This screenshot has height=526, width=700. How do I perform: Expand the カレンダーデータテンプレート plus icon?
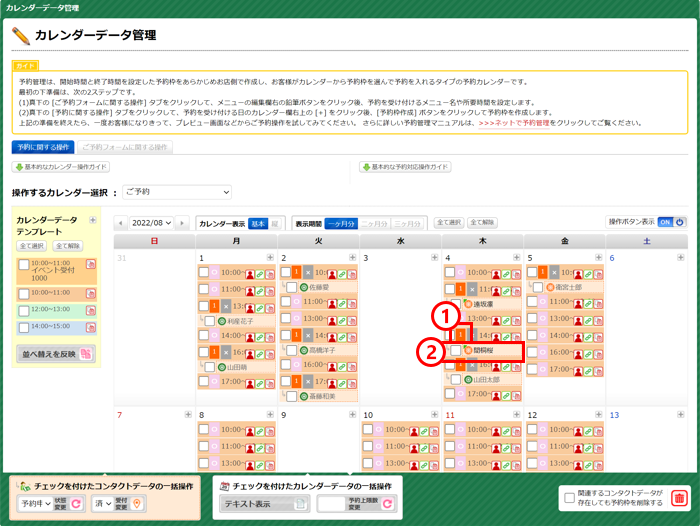click(92, 220)
